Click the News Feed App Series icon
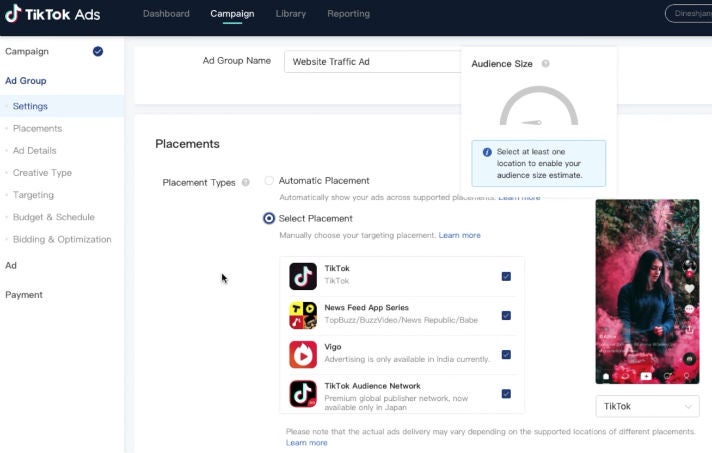712x453 pixels. pyautogui.click(x=303, y=315)
